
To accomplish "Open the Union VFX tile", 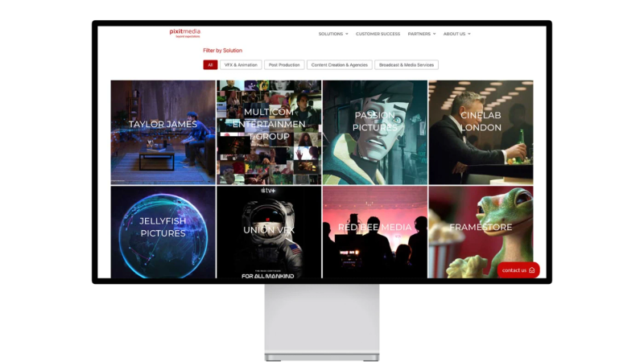I will tap(269, 232).
